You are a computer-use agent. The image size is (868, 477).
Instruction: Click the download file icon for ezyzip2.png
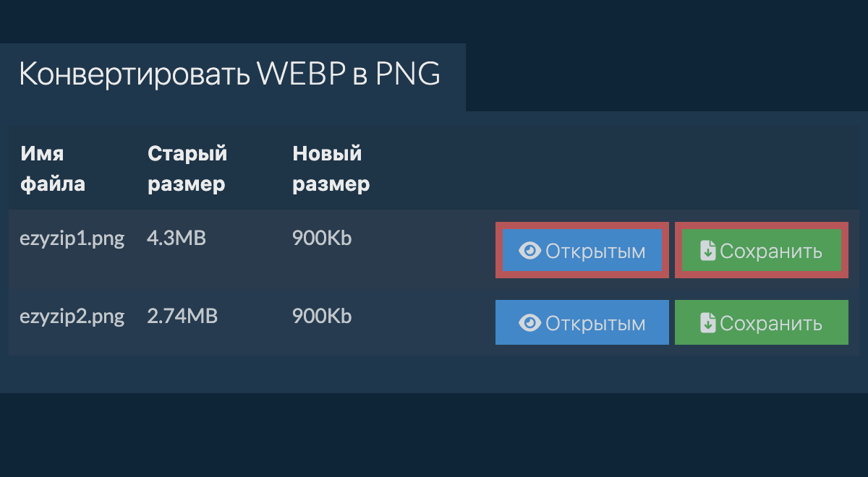(708, 322)
